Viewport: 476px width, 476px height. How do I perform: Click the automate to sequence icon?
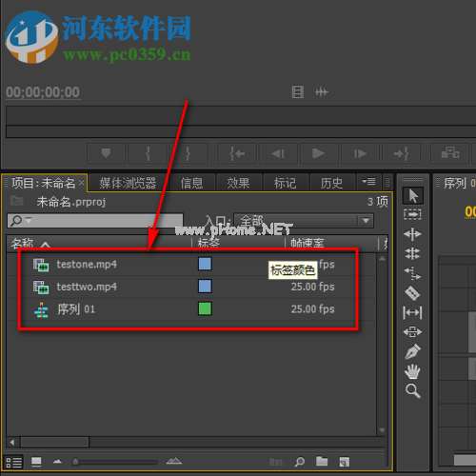[276, 462]
